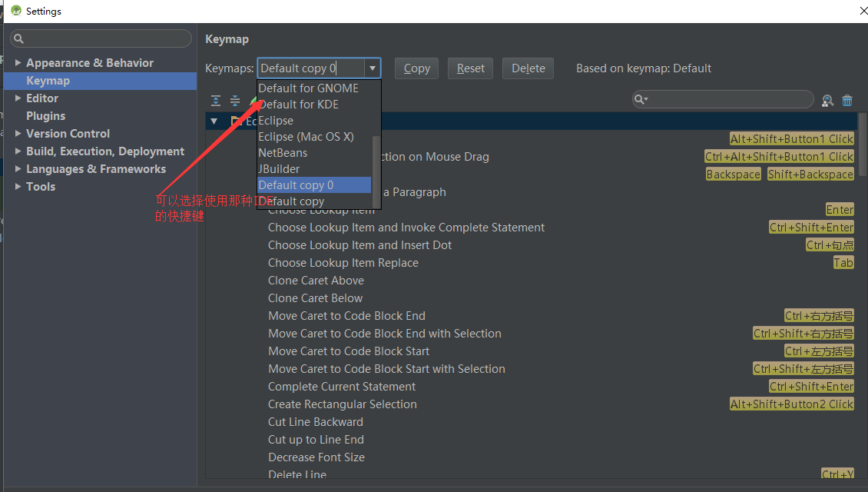Select NetBeans from the keymap list

tap(282, 152)
